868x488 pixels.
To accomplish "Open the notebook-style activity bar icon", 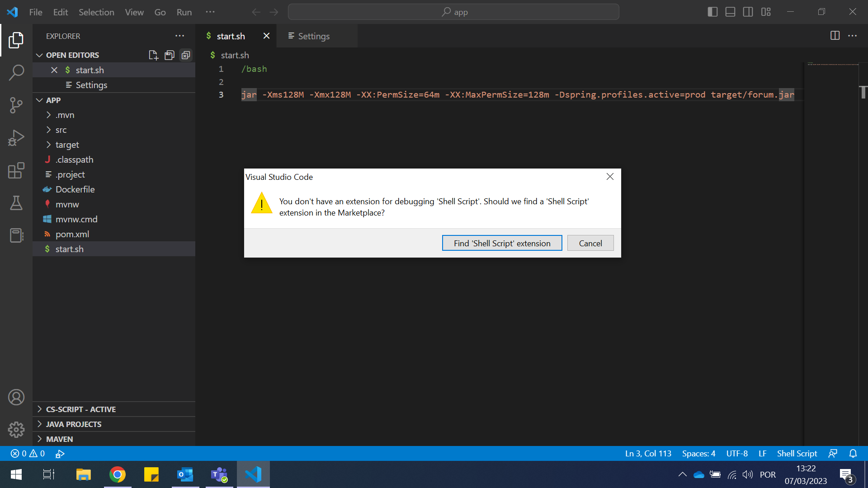I will (16, 235).
